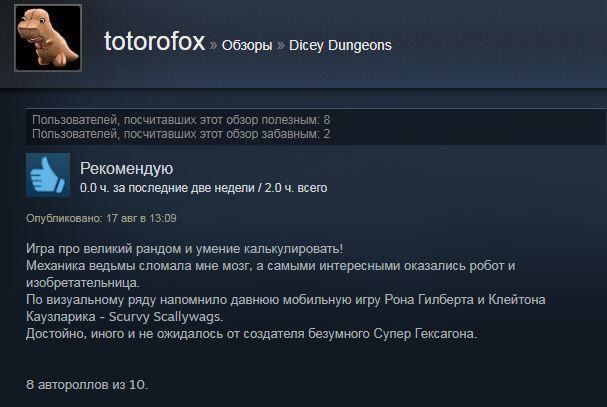Open the totorofox profile name link

pos(154,41)
